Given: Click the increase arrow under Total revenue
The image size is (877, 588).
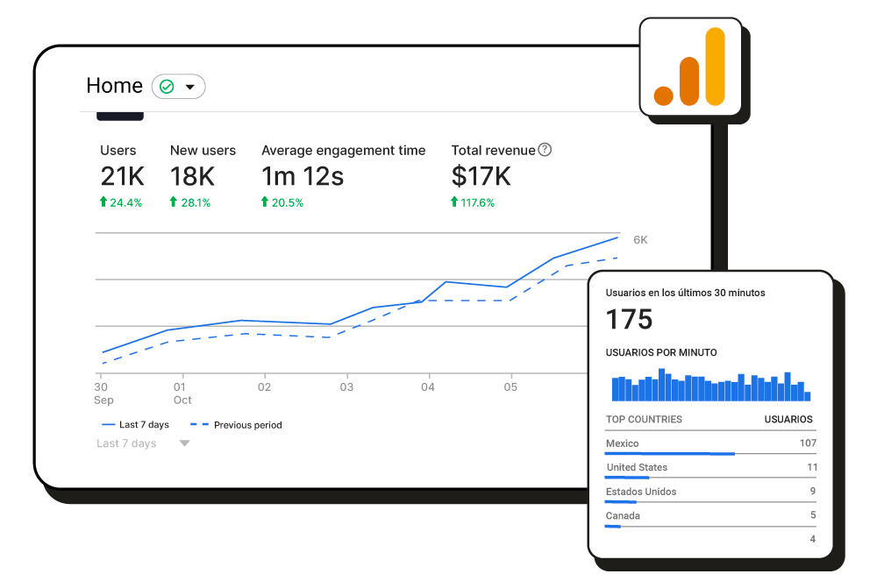Looking at the screenshot, I should (453, 202).
